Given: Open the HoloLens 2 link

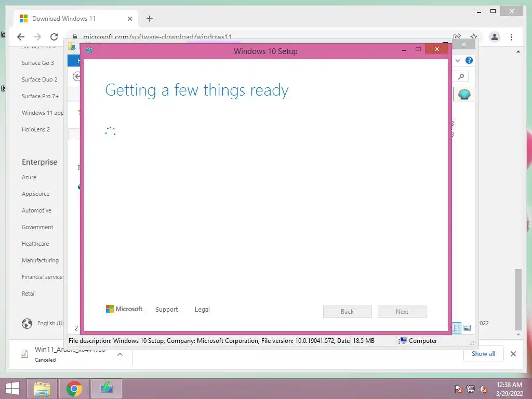Looking at the screenshot, I should pyautogui.click(x=36, y=129).
